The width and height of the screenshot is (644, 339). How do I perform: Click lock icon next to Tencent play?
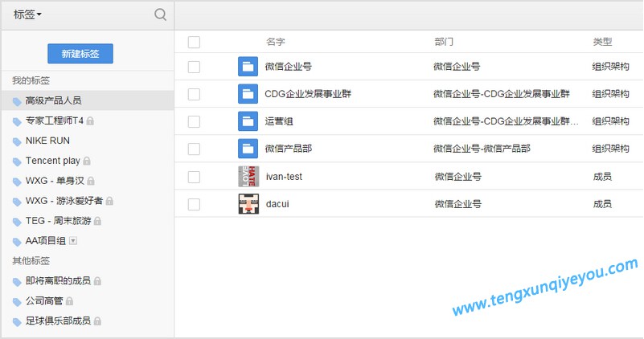point(87,161)
